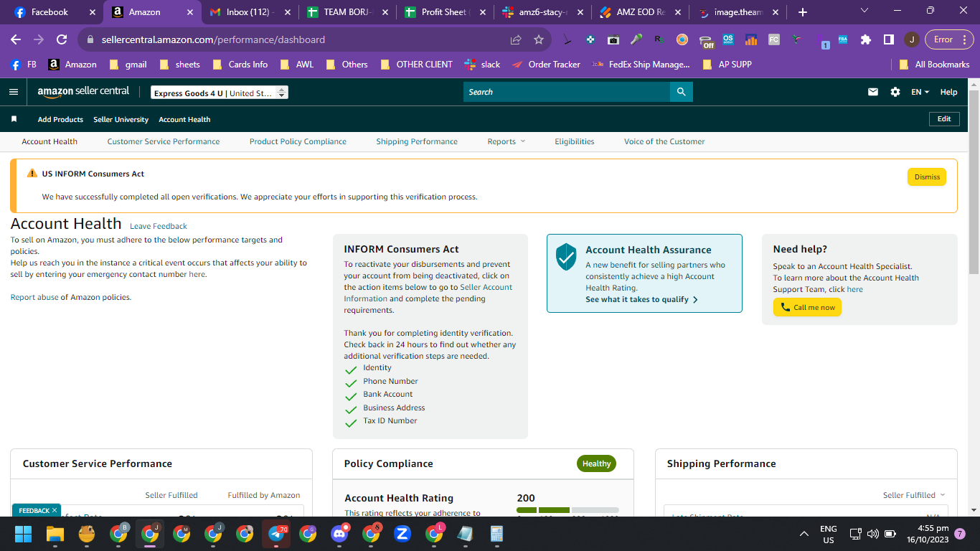980x551 pixels.
Task: Switch to the Profit Sheet browser tab
Action: tap(444, 12)
